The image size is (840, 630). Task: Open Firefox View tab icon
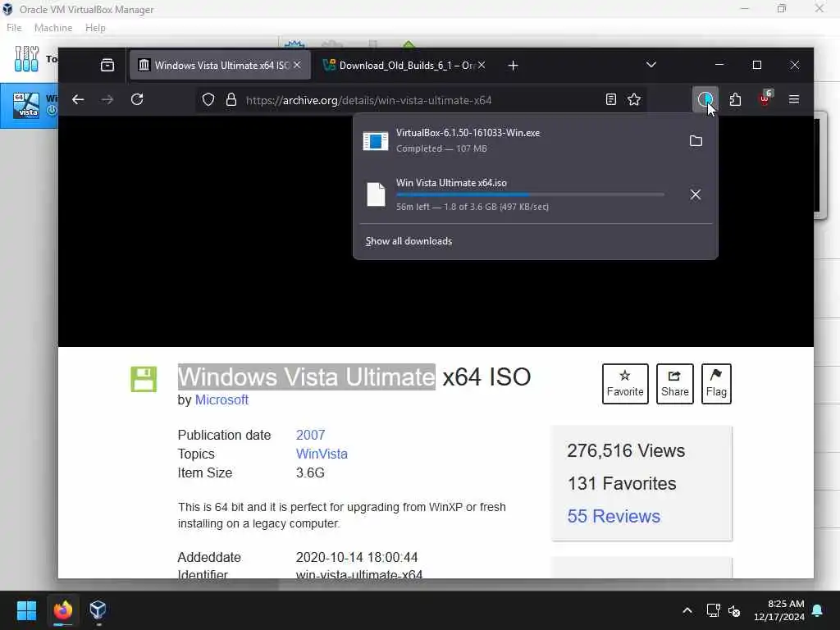pyautogui.click(x=107, y=65)
